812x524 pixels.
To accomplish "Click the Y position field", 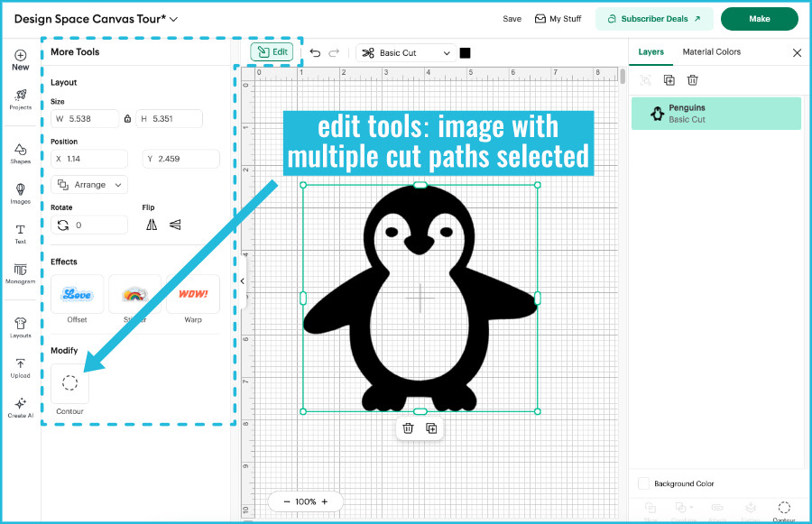I will coord(180,159).
